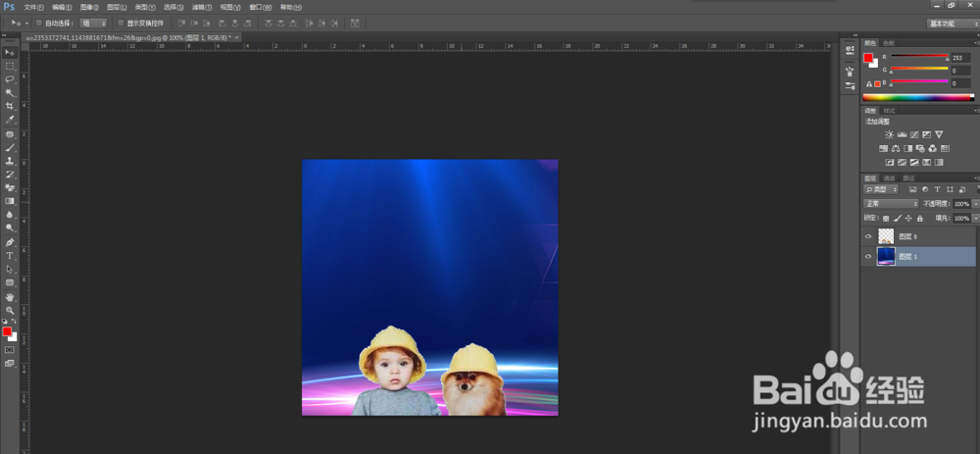980x454 pixels.
Task: Open the 图像 menu
Action: [x=89, y=8]
